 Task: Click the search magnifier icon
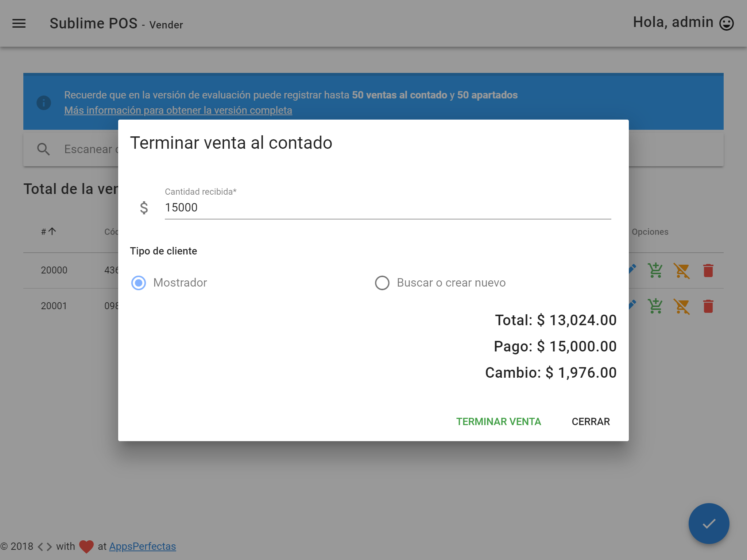pyautogui.click(x=43, y=149)
